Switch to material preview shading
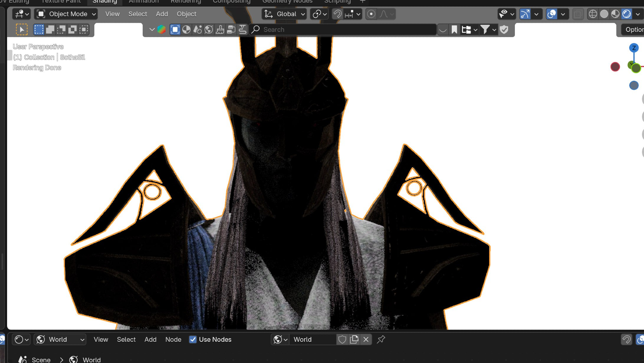644x363 pixels. (x=615, y=14)
